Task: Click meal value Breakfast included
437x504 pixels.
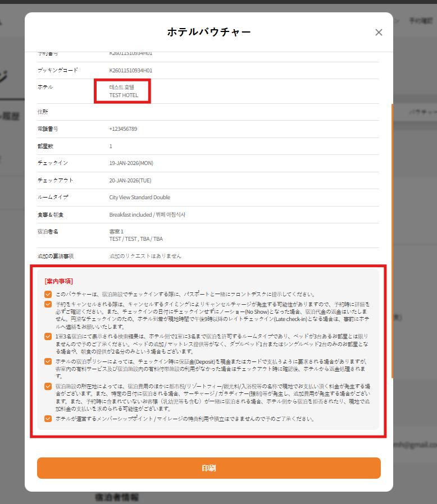Action: pos(130,215)
